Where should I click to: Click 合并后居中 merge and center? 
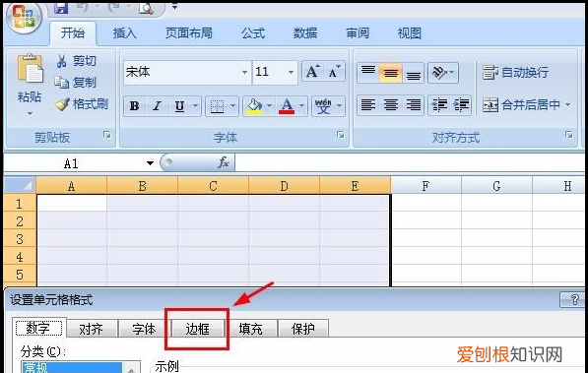522,105
